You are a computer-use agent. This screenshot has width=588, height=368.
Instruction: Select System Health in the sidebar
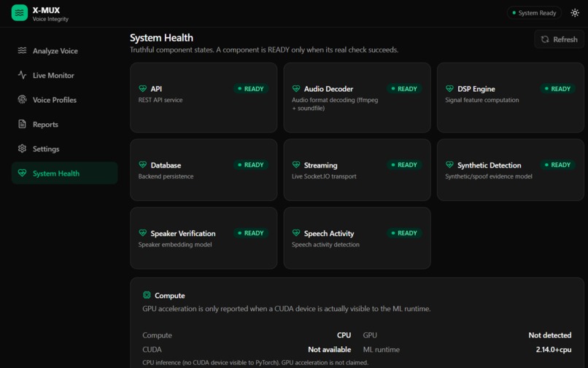click(64, 173)
